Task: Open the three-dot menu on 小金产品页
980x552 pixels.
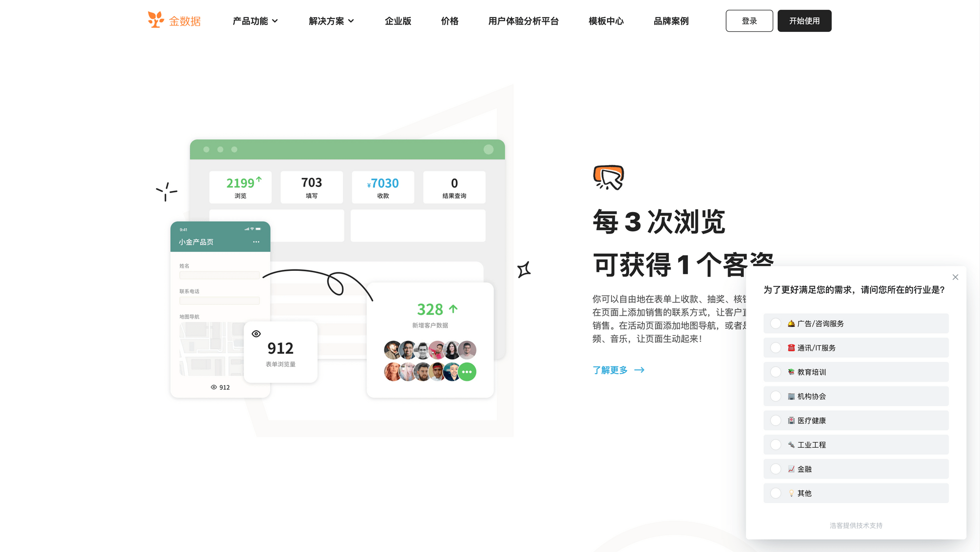Action: coord(256,241)
